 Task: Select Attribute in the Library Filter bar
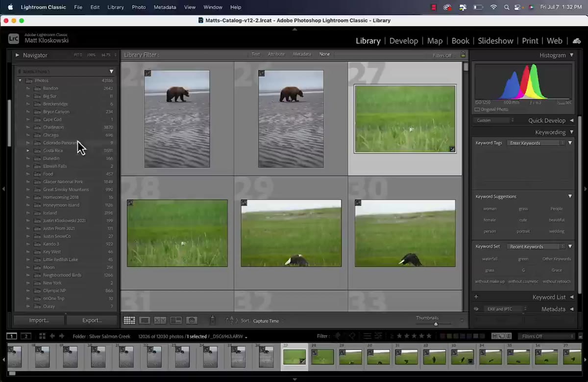point(276,54)
